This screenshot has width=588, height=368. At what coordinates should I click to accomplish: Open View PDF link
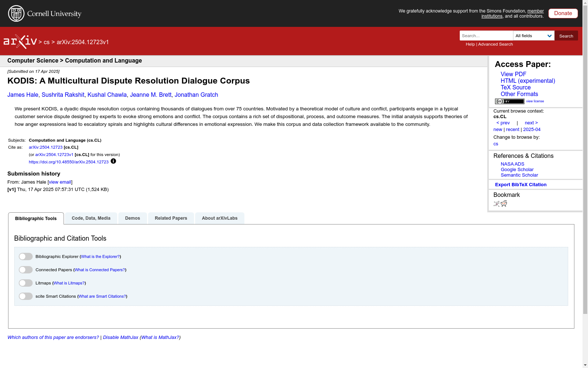[513, 74]
